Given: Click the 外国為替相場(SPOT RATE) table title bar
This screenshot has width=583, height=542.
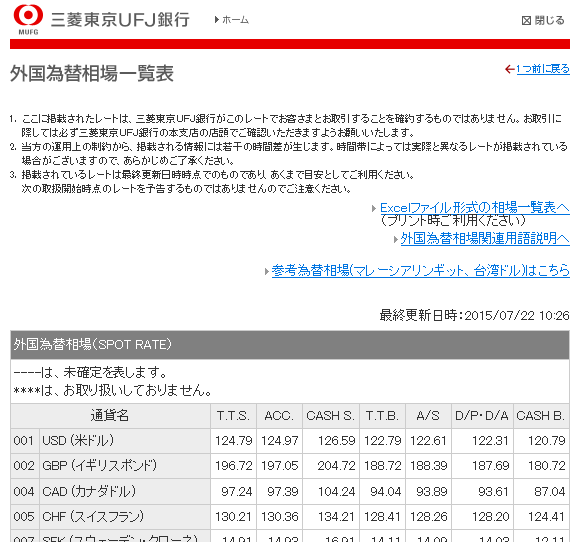Looking at the screenshot, I should 290,345.
